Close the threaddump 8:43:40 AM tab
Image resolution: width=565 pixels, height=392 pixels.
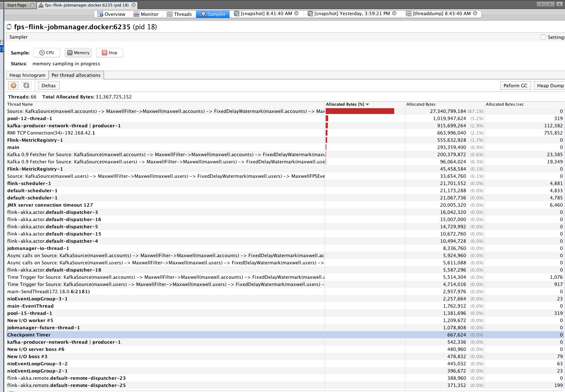(475, 13)
